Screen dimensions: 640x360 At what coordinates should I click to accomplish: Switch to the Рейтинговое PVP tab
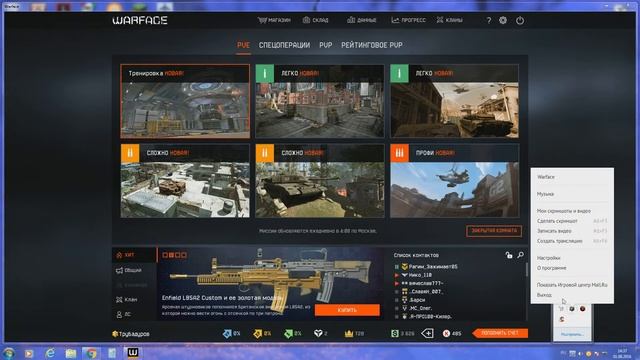click(372, 45)
